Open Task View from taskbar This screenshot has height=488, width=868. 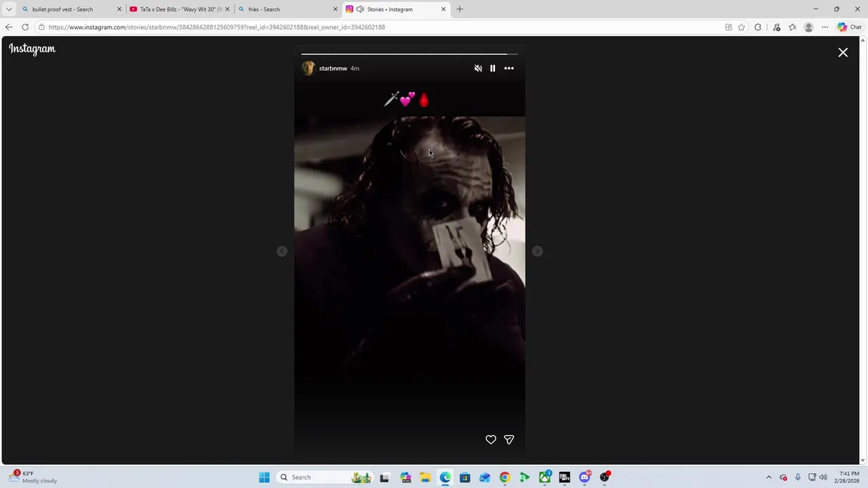tap(384, 477)
